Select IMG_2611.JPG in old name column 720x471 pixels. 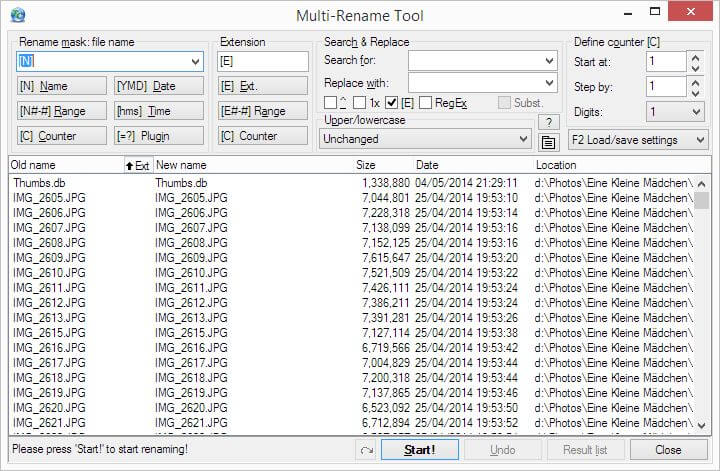49,288
